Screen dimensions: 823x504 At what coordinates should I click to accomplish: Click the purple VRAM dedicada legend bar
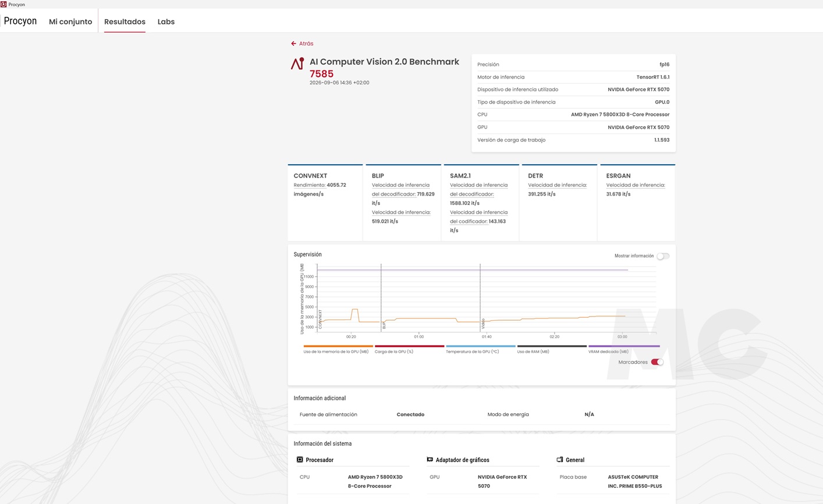624,346
